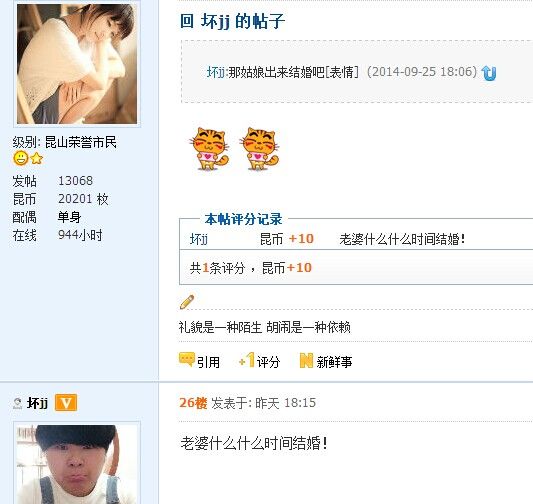This screenshot has width=533, height=504.
Task: Click the orange V verified badge
Action: coord(66,403)
